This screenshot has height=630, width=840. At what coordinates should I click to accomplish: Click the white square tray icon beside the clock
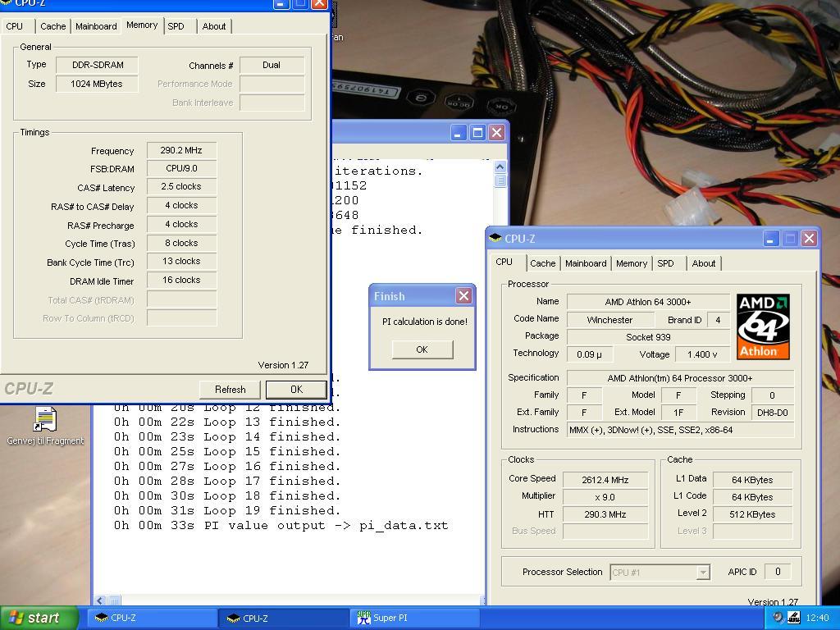(x=794, y=618)
